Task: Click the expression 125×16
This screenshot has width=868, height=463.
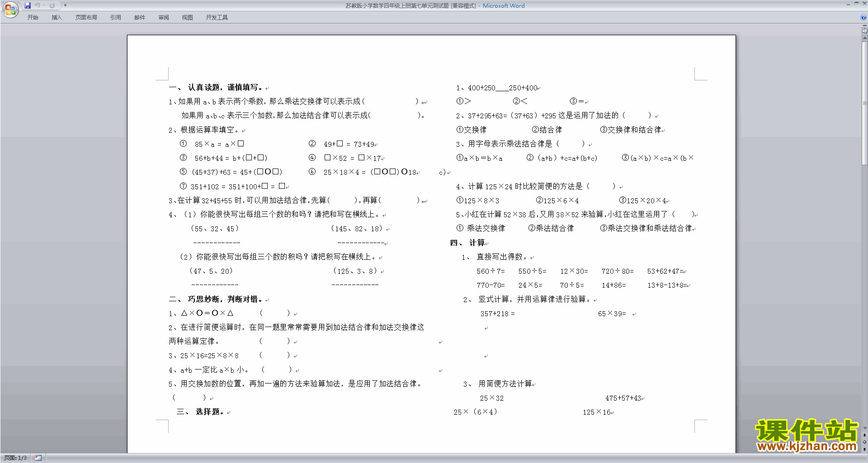Action: (597, 412)
